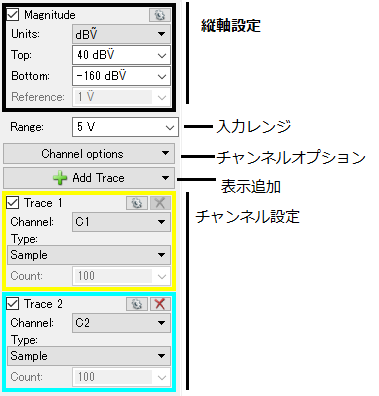Viewport: 379px width, 396px height.
Task: Click the disabled Reference 1 V dropdown
Action: (121, 97)
